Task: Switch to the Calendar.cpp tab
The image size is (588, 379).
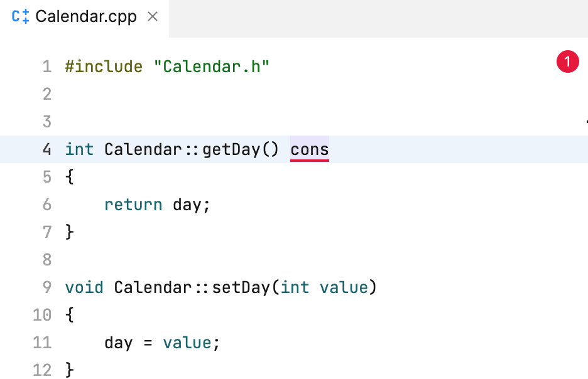Action: [85, 17]
